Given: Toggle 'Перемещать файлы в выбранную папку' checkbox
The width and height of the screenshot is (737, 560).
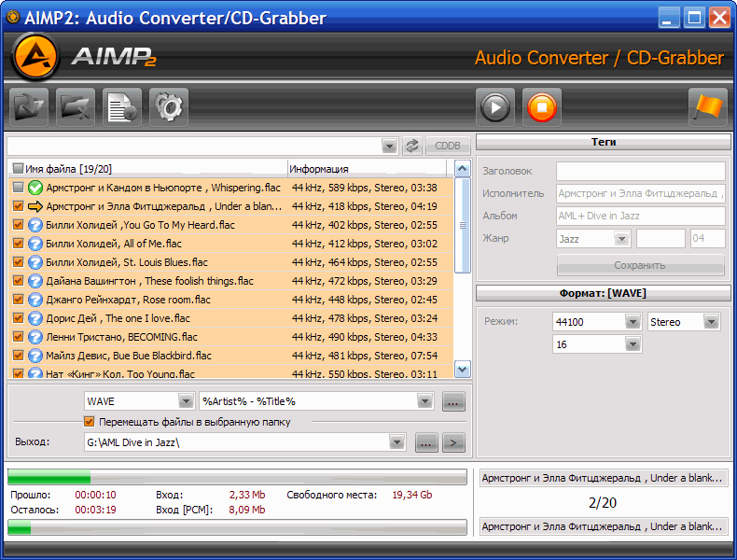Looking at the screenshot, I should 90,422.
